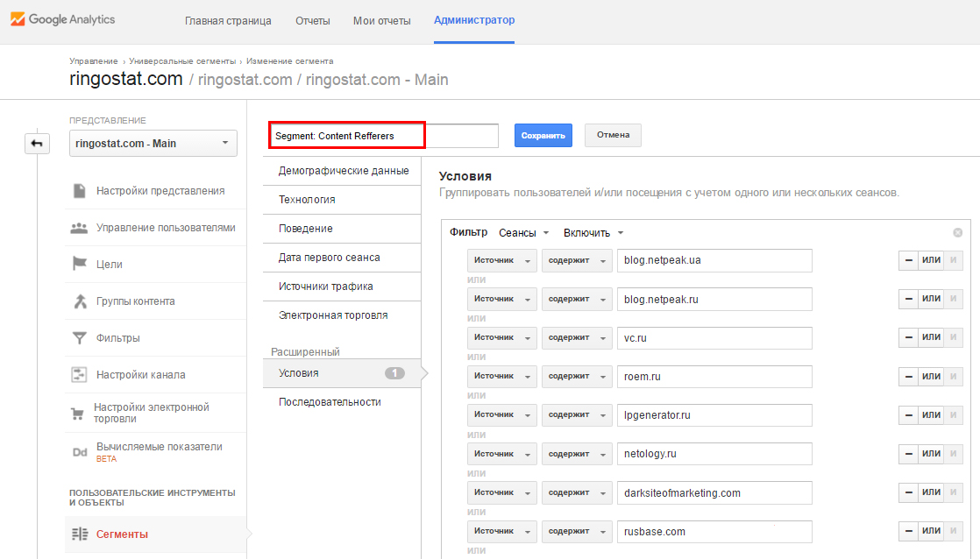Click the Google Analytics logo
980x559 pixels.
(x=62, y=19)
